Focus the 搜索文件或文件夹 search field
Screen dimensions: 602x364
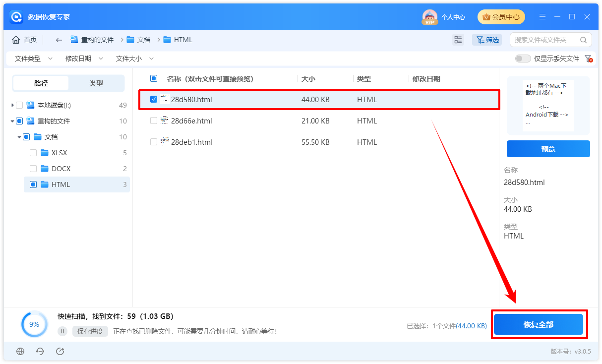[x=551, y=40]
